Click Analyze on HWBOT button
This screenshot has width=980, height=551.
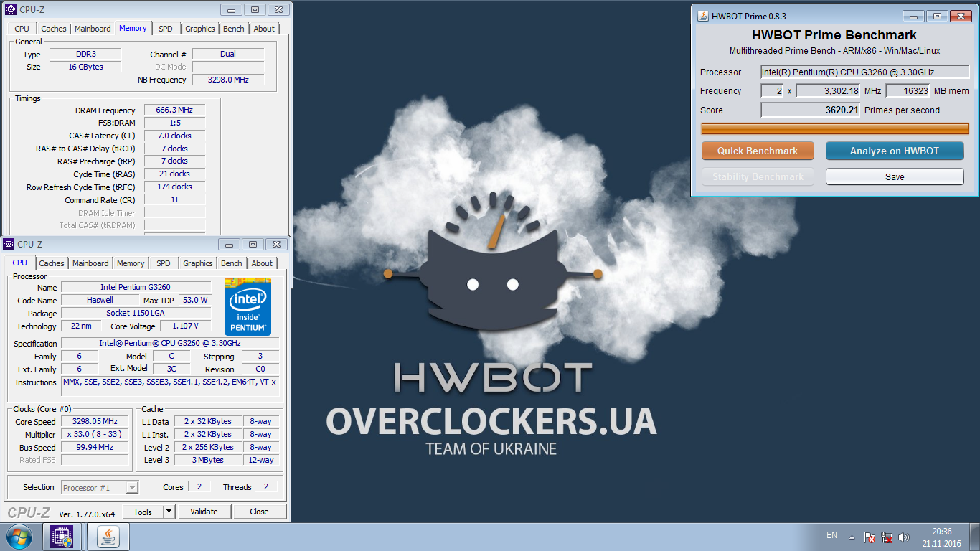click(x=895, y=151)
